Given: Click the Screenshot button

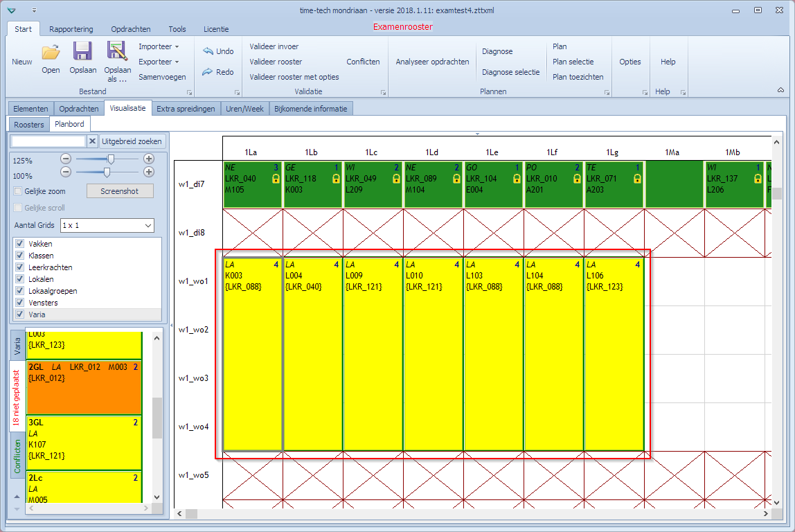Looking at the screenshot, I should coord(119,191).
